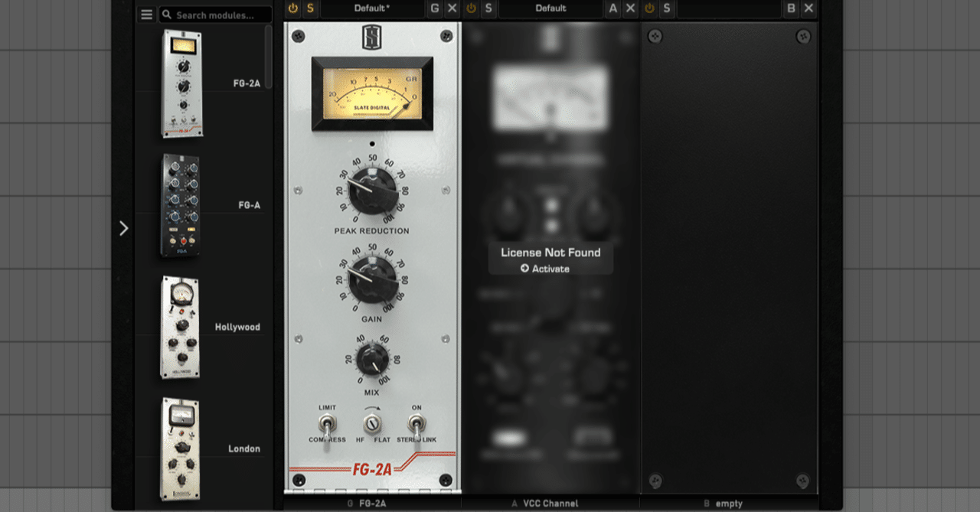Click the License Not Found message
Screen dimensions: 980x512
550,252
